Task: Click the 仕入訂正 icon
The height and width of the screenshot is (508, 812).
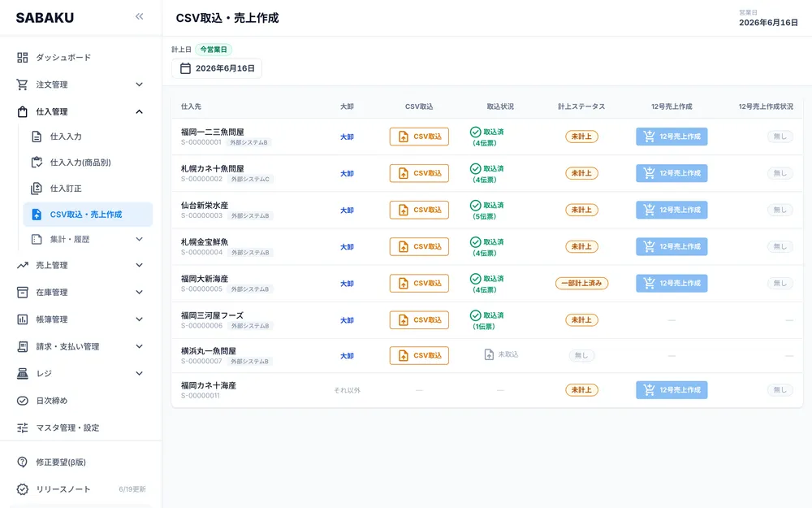Action: tap(37, 189)
